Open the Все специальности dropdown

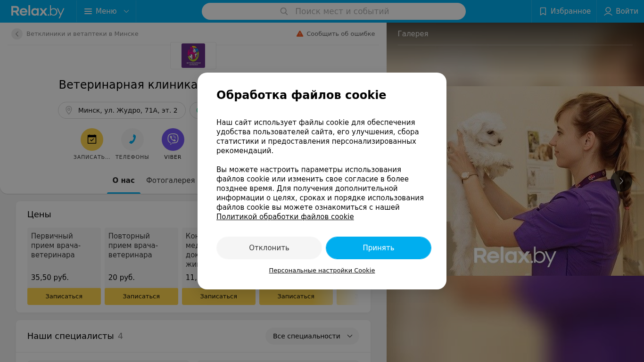(x=312, y=336)
